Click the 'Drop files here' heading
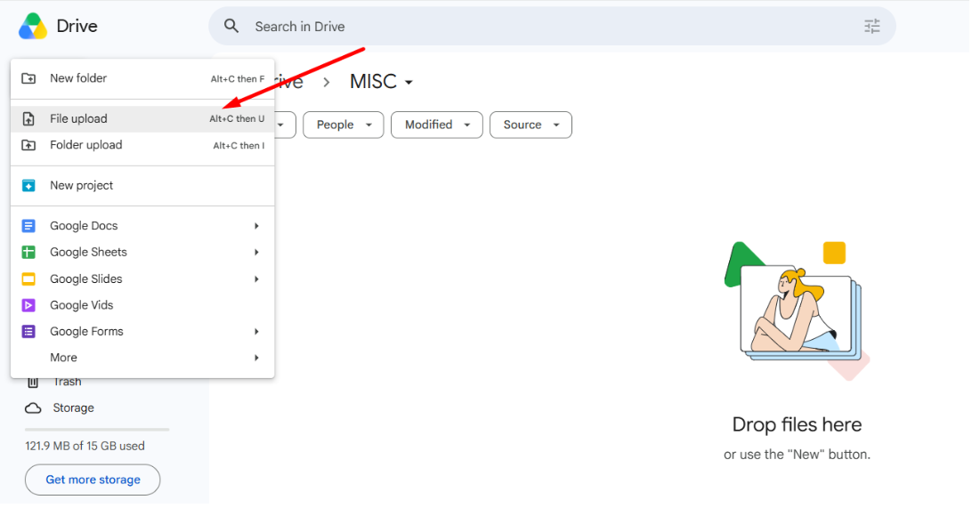 click(797, 424)
